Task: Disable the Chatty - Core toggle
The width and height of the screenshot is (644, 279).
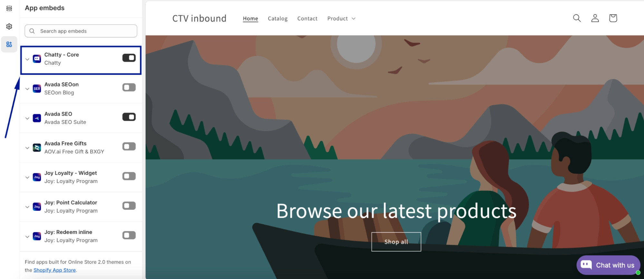Action: point(129,58)
